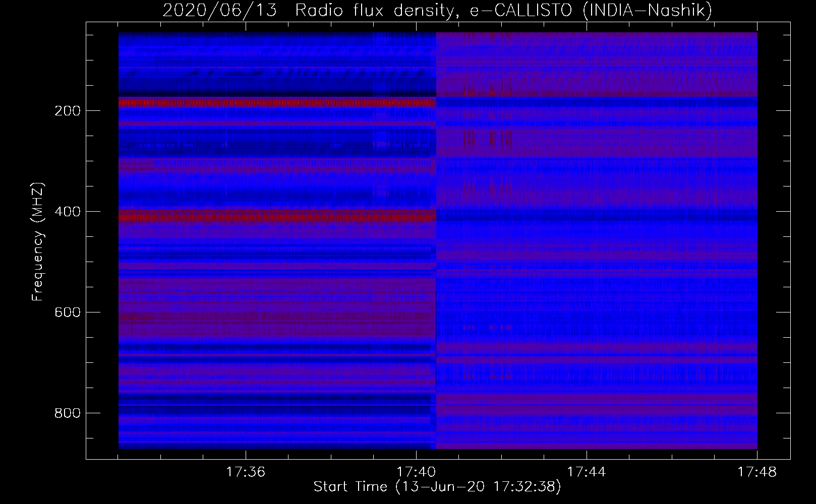Image resolution: width=816 pixels, height=504 pixels.
Task: Click the 600 frequency tick label
Action: [68, 312]
